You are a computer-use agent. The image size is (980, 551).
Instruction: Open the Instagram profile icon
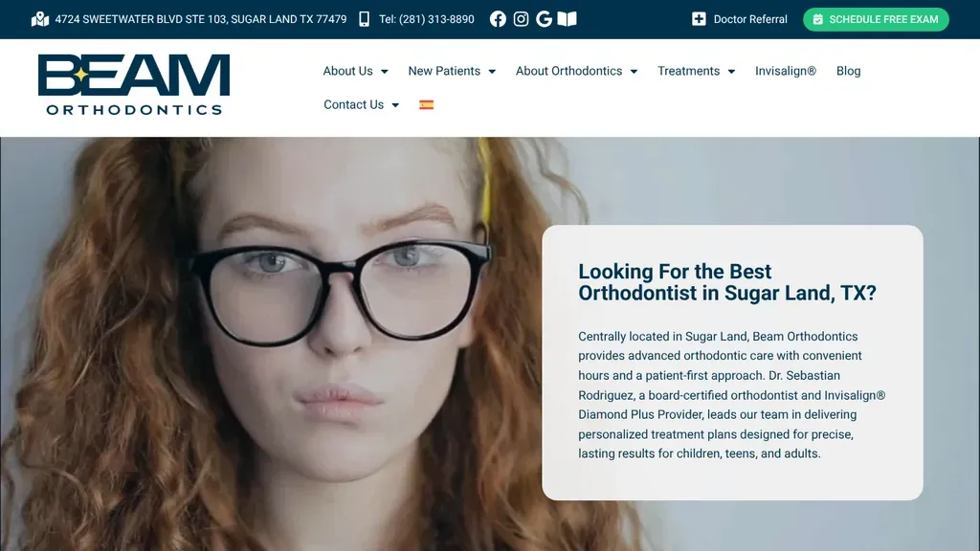pos(521,19)
